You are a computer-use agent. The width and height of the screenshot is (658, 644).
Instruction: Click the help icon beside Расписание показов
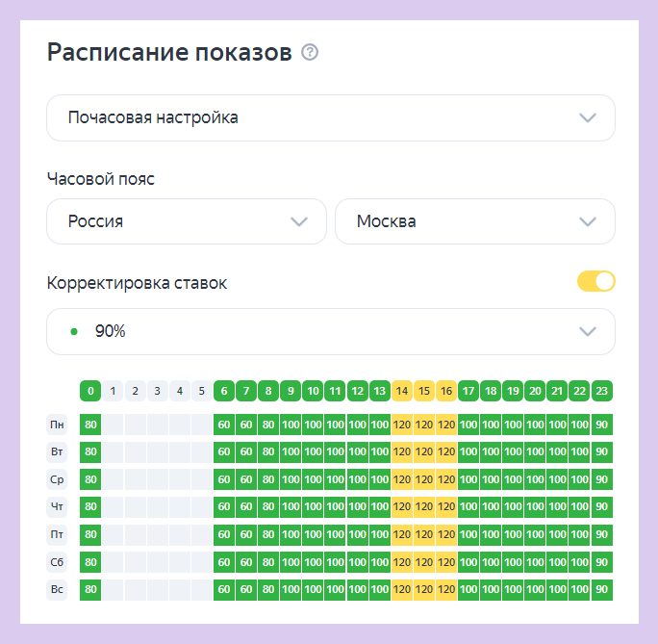click(x=310, y=52)
